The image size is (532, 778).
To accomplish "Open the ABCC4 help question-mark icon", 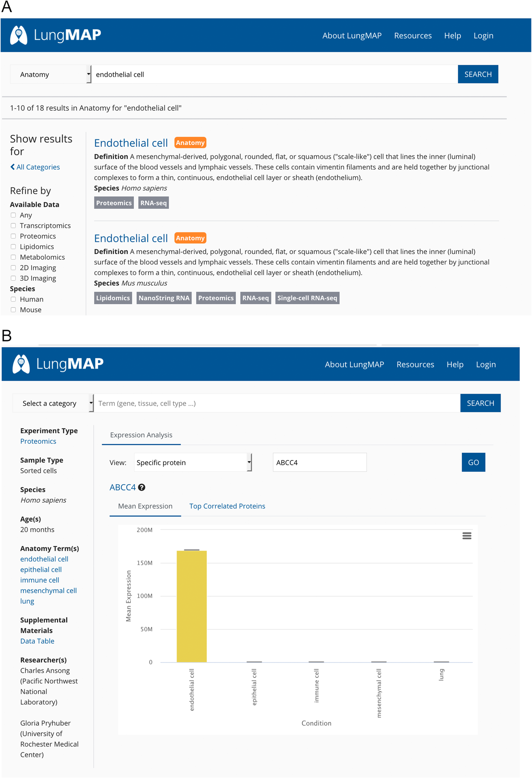I will (141, 487).
